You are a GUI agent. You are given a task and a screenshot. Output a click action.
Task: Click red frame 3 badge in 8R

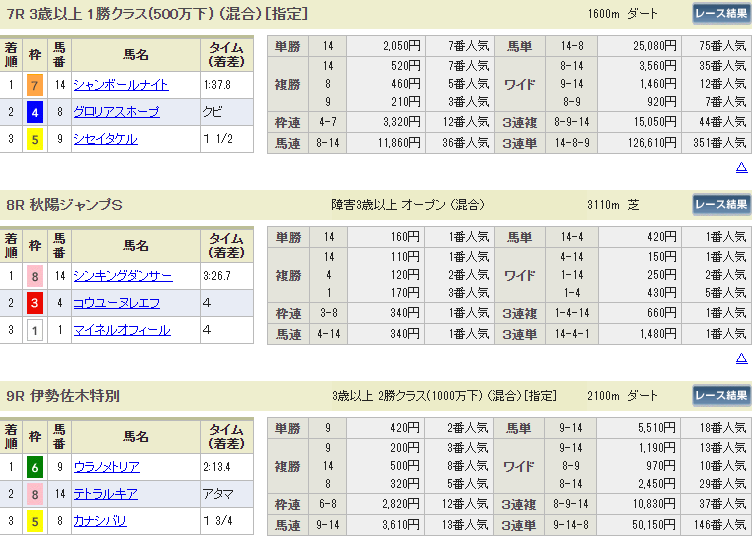click(35, 303)
